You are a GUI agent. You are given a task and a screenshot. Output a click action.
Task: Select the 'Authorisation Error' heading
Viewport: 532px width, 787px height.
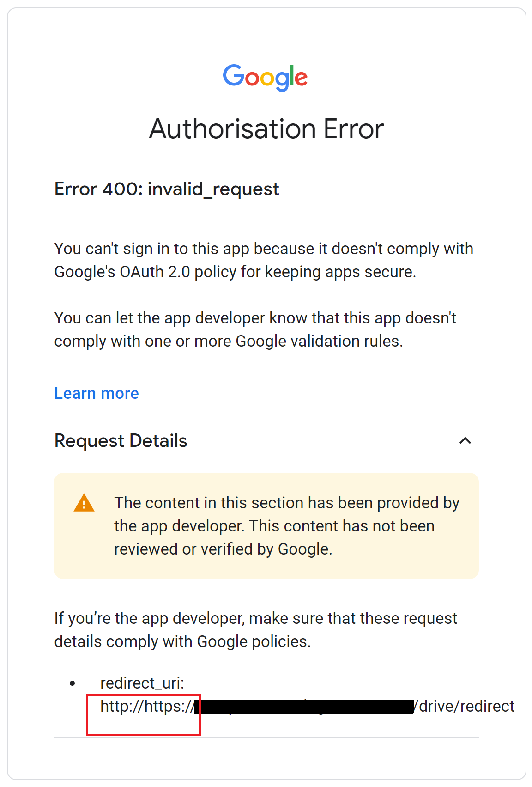point(266,128)
